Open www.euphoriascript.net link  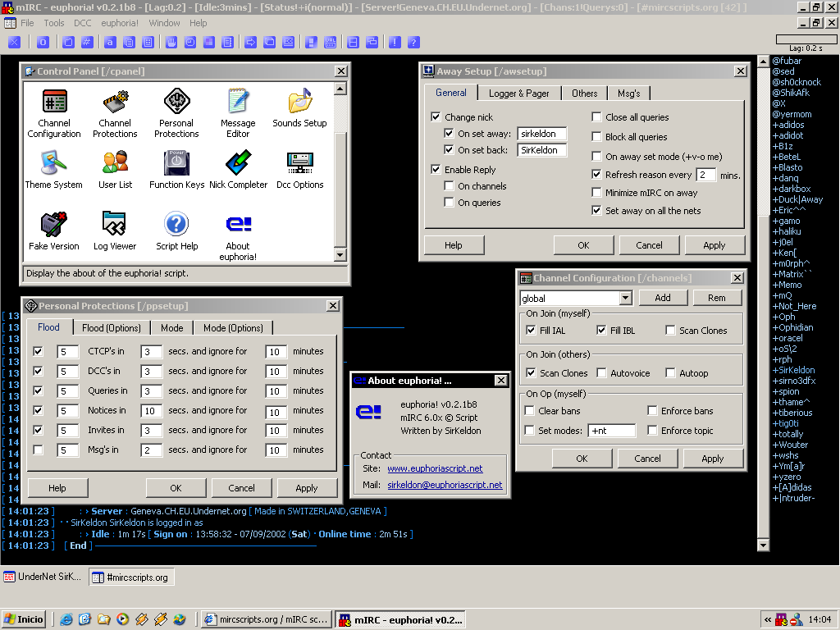click(435, 468)
